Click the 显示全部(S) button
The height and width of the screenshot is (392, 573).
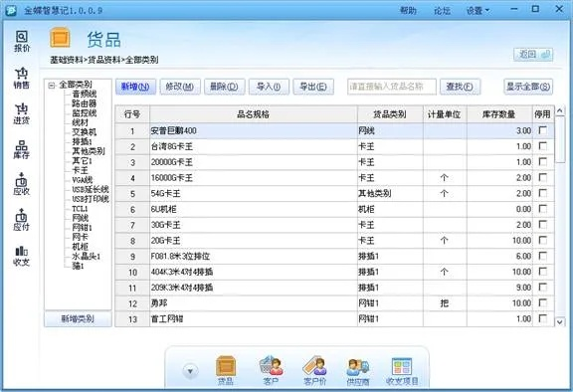click(x=528, y=87)
